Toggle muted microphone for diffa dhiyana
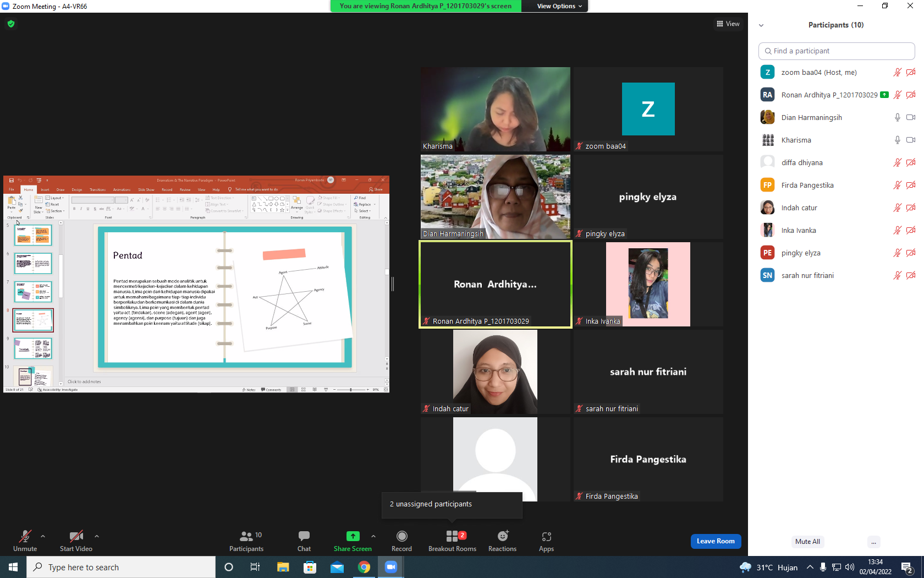 point(898,162)
